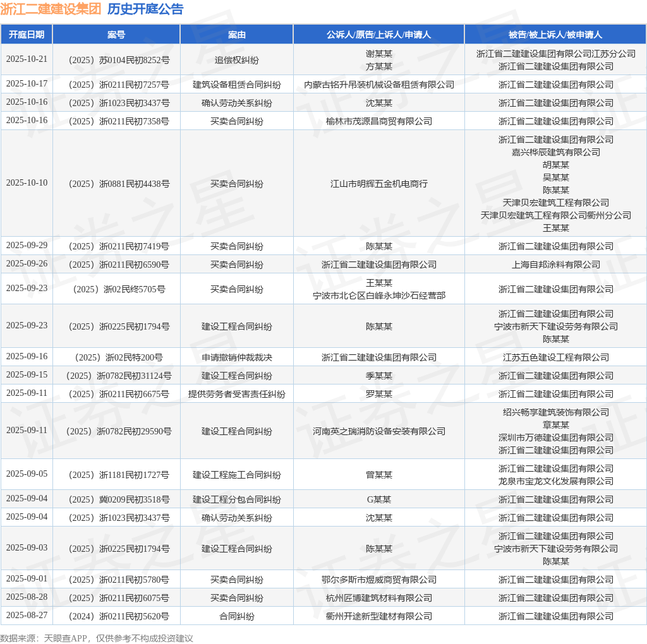
Task: Click the 案号 column header
Action: coord(116,35)
